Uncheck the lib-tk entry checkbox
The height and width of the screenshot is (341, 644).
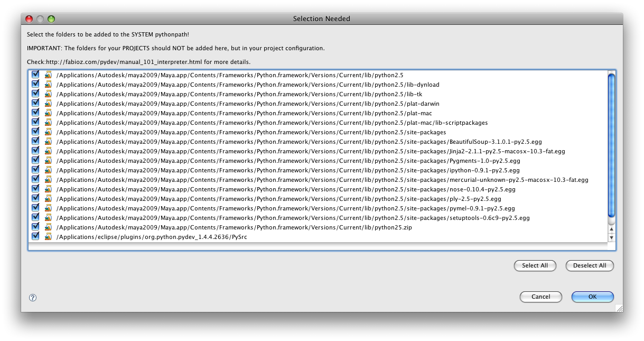pyautogui.click(x=35, y=94)
